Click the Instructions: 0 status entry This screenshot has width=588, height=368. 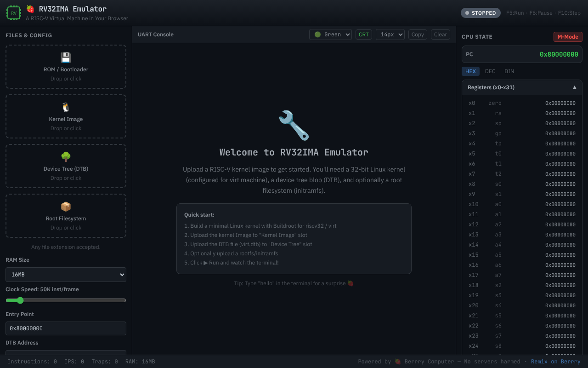pos(32,362)
